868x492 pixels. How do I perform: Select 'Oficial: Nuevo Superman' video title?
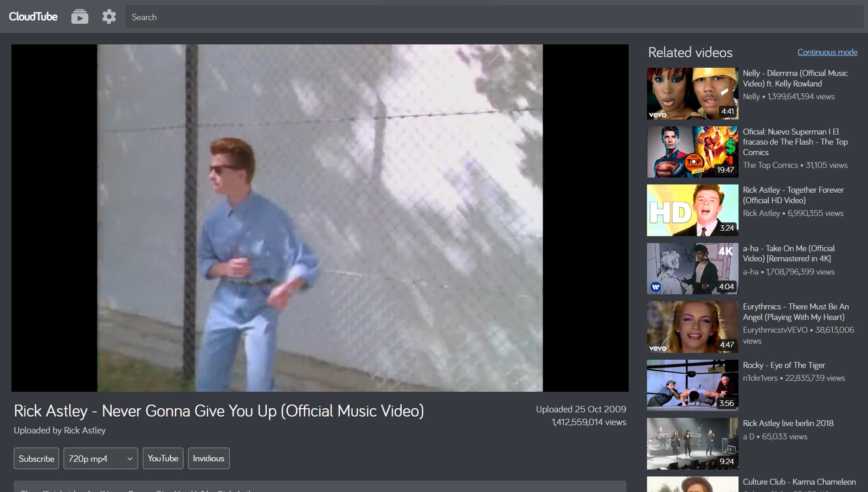[x=795, y=142]
